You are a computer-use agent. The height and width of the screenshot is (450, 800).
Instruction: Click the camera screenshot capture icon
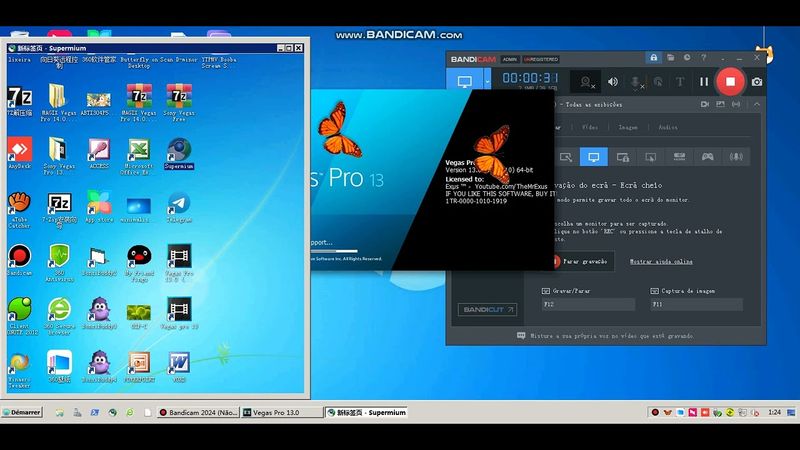[757, 82]
